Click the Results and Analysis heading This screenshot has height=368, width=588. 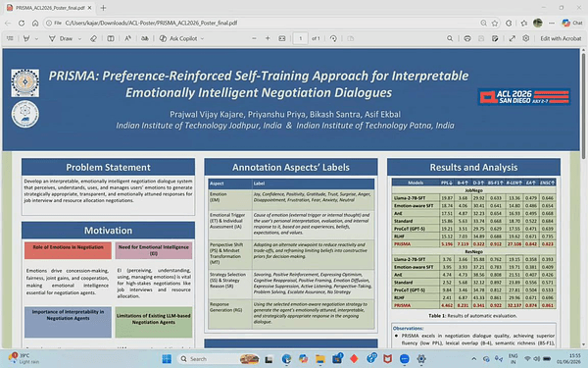[x=473, y=167]
